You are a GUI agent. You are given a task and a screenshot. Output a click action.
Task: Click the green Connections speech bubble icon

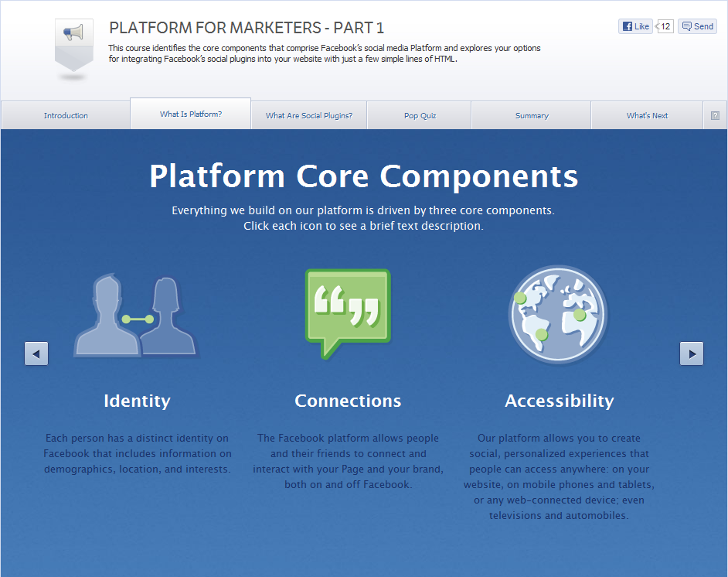348,314
